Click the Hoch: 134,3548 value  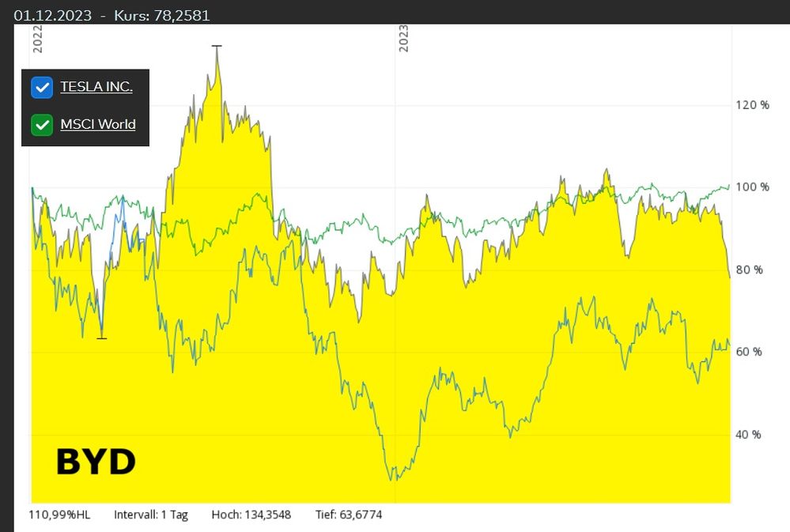coord(251,515)
